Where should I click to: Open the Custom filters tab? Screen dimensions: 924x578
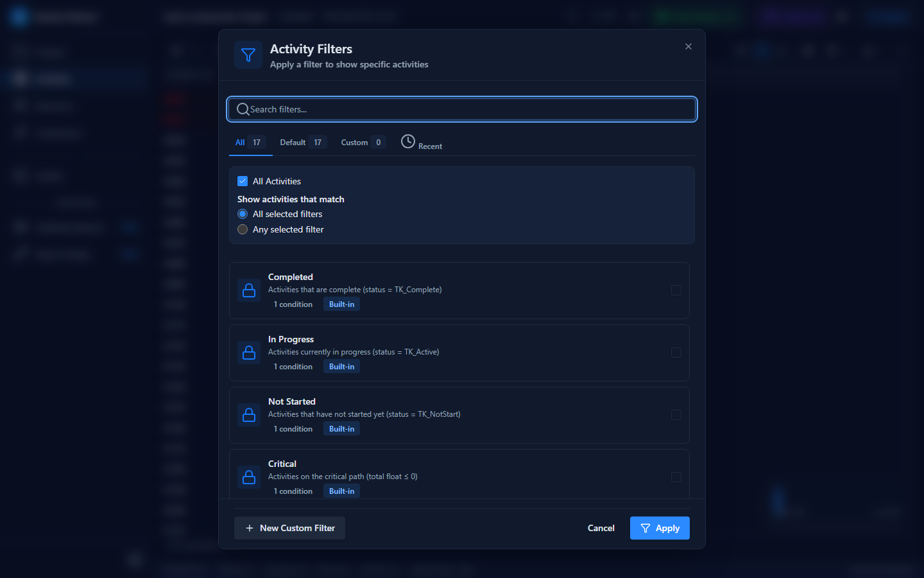(363, 143)
